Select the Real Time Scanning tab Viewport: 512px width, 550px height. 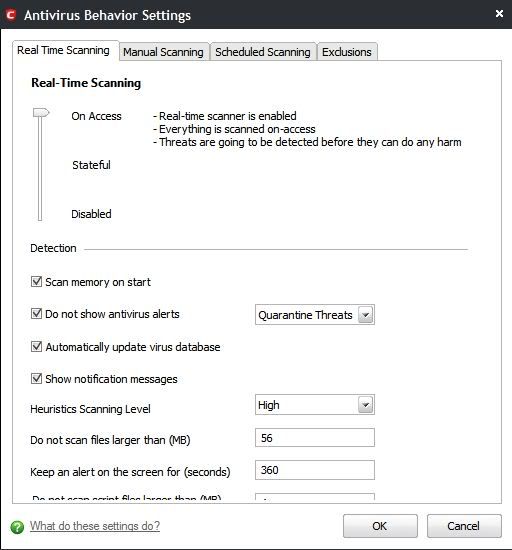pos(63,51)
